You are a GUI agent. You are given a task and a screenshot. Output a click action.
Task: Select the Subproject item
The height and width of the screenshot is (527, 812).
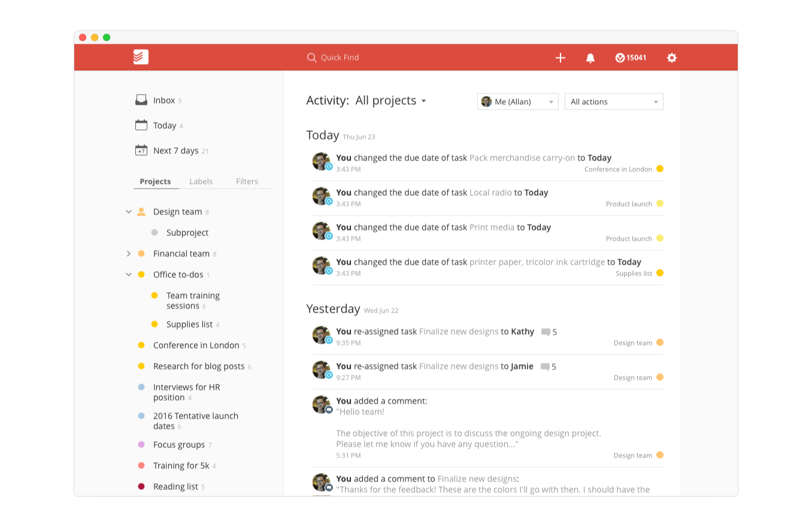(x=187, y=232)
